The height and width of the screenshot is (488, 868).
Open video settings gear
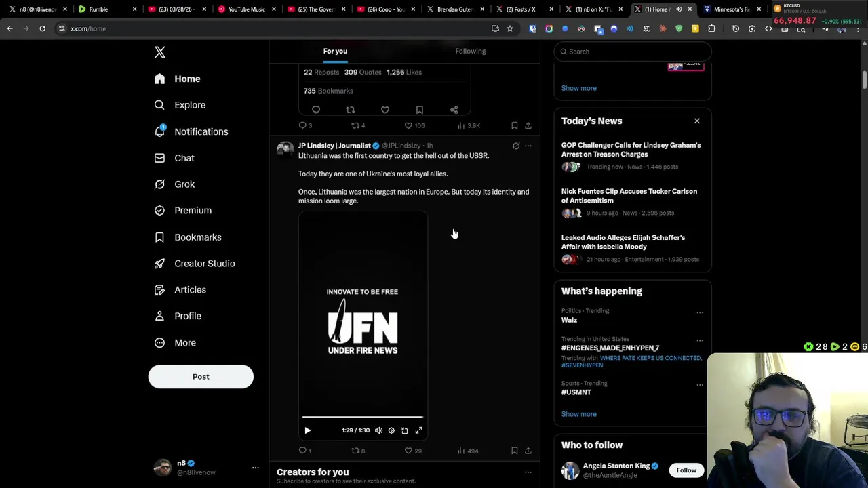point(391,430)
